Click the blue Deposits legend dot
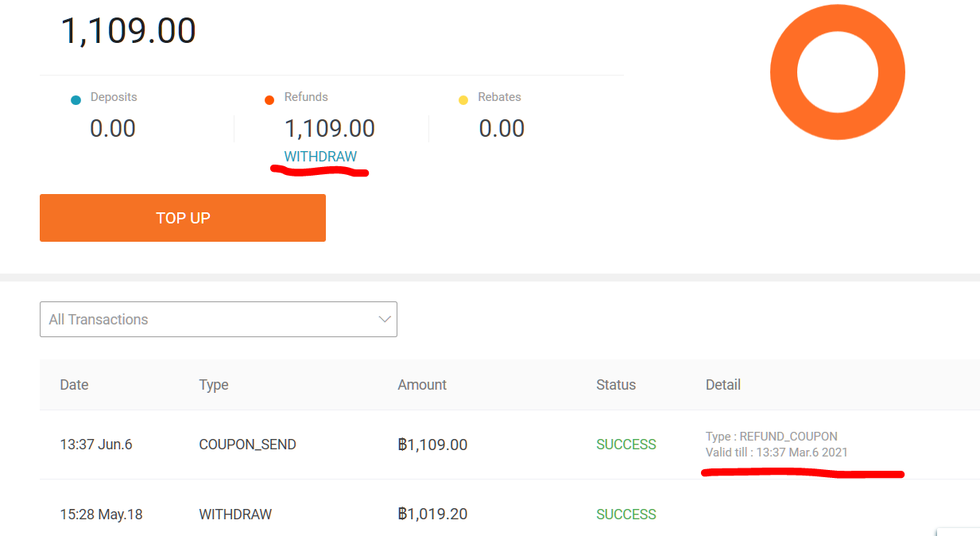This screenshot has height=536, width=980. pos(76,99)
